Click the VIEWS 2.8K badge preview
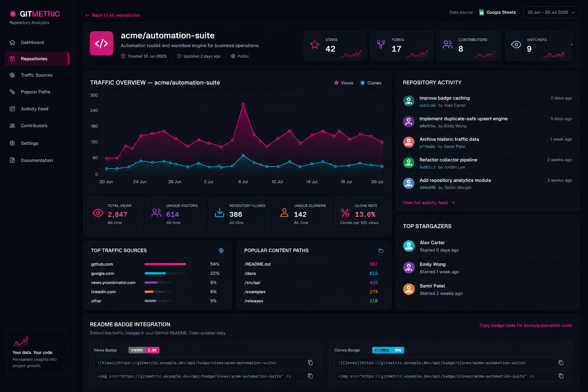Viewport: 588px width, 392px height. click(x=144, y=350)
